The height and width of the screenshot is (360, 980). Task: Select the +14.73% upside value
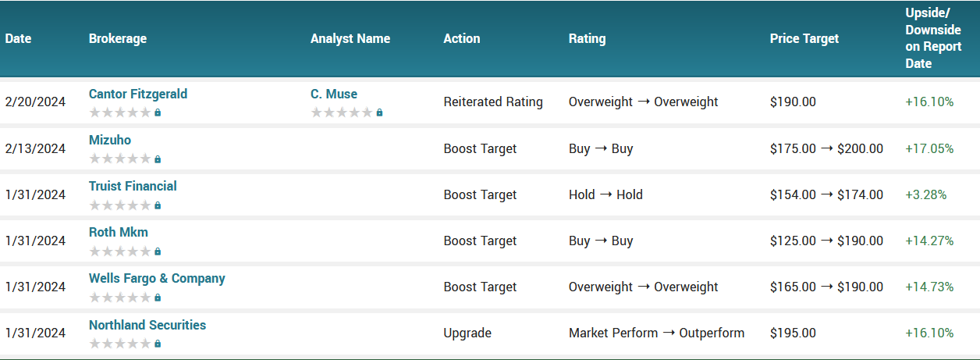[929, 287]
